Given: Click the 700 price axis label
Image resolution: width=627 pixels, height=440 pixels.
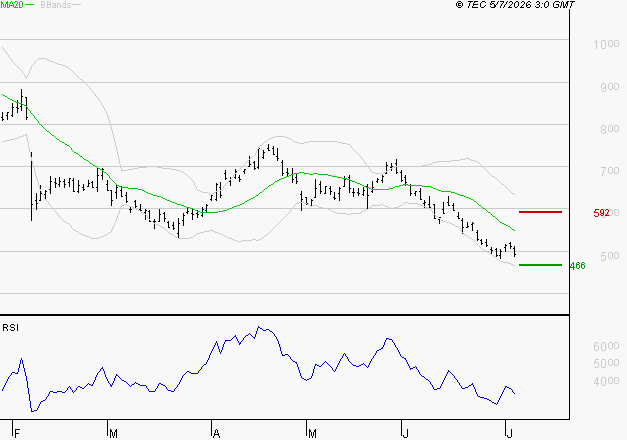Looking at the screenshot, I should [610, 171].
